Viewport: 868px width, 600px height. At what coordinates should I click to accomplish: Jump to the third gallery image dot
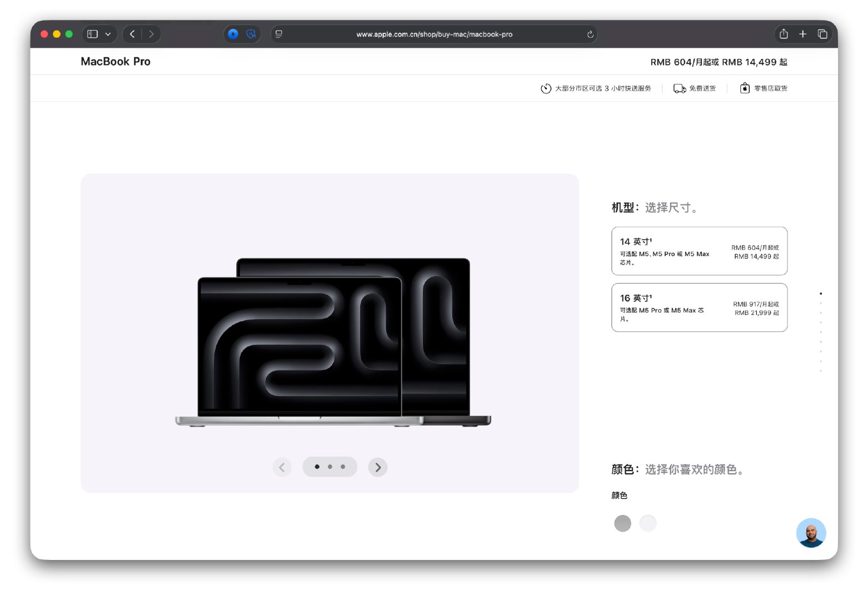click(343, 467)
